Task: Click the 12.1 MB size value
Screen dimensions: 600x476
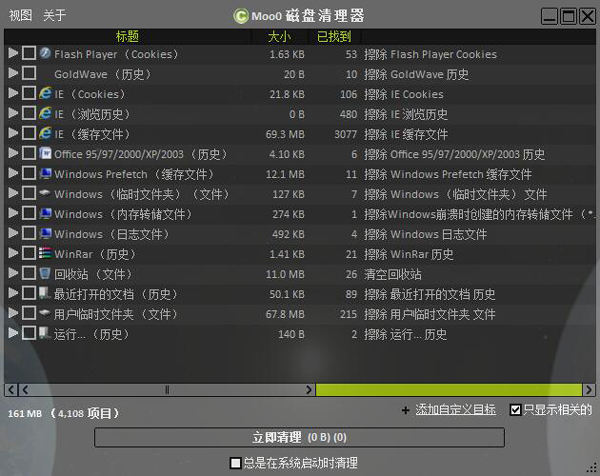Action: coord(285,174)
